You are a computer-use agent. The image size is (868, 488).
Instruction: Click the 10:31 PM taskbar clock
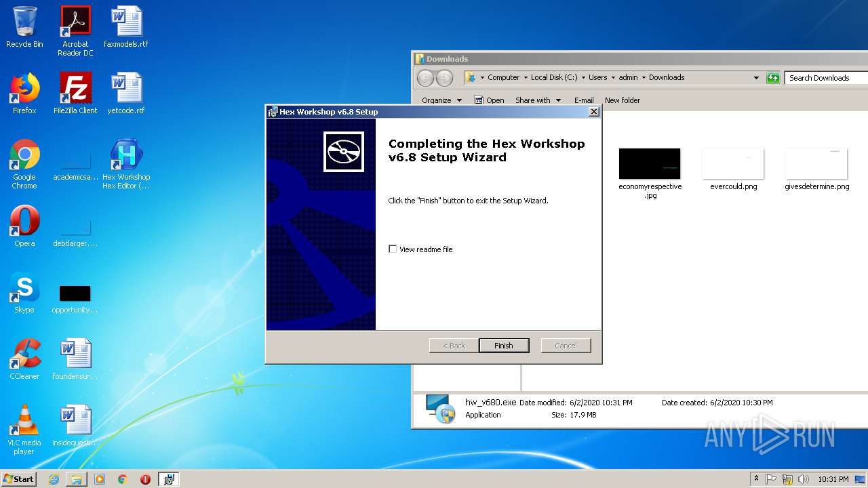tap(833, 479)
